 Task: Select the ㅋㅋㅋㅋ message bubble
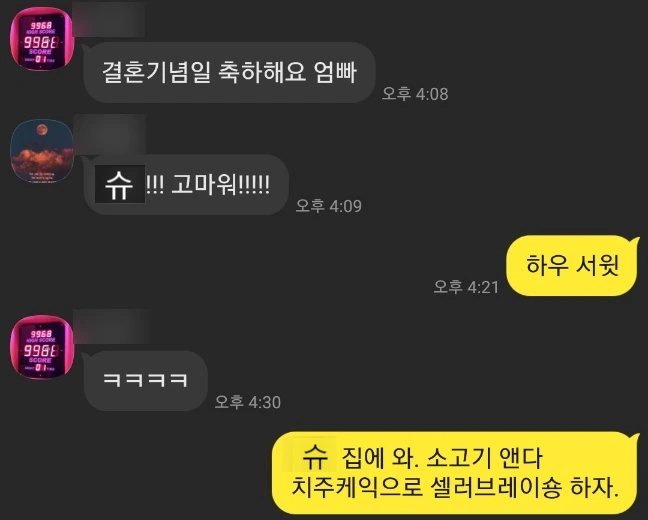pyautogui.click(x=145, y=380)
